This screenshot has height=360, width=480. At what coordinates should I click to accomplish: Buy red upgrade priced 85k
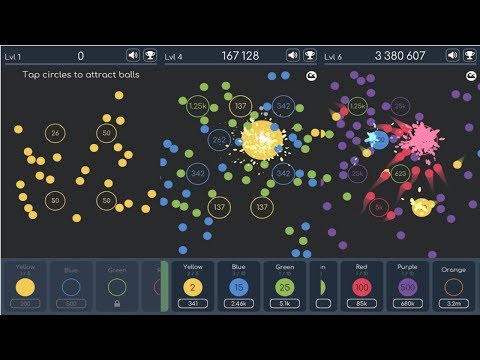(362, 304)
